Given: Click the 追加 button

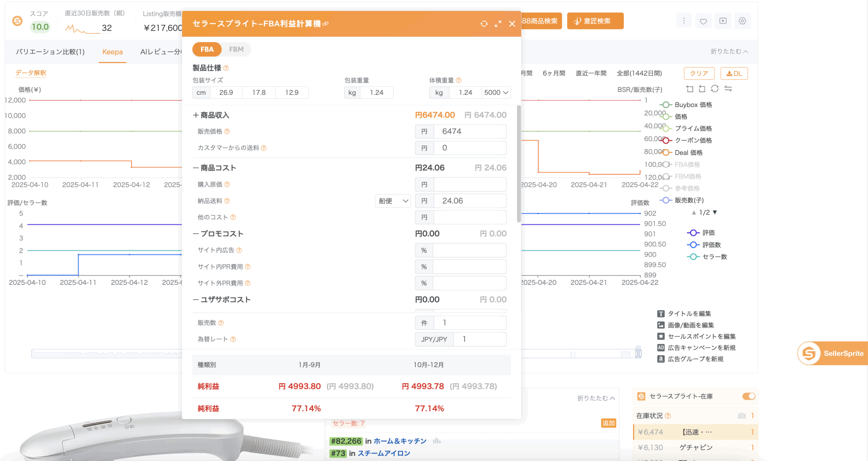Looking at the screenshot, I should pyautogui.click(x=608, y=423).
